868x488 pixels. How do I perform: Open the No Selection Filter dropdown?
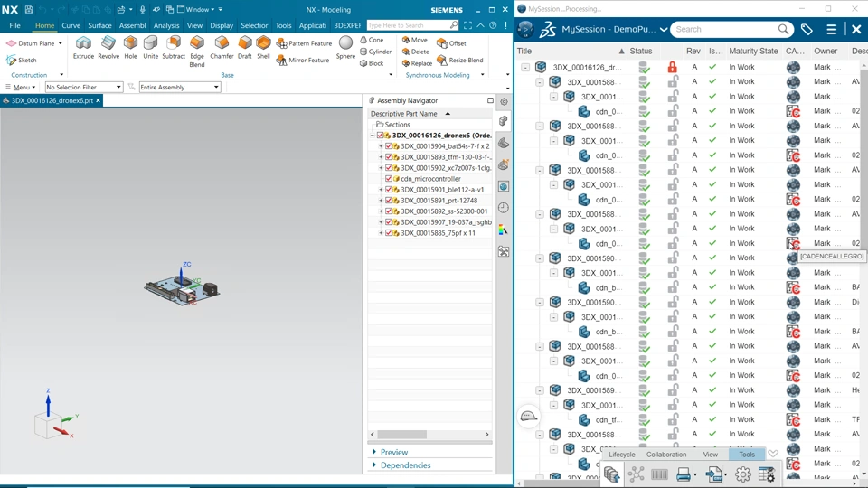[x=83, y=87]
